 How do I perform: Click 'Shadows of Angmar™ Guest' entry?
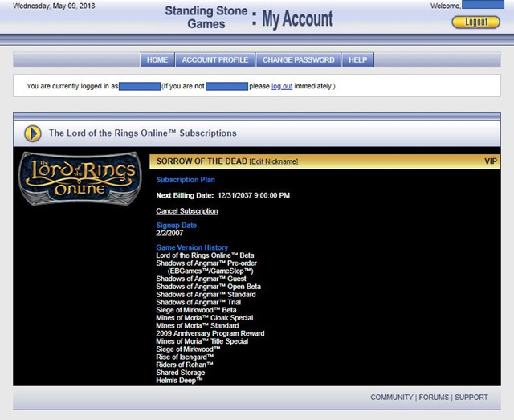coord(201,279)
